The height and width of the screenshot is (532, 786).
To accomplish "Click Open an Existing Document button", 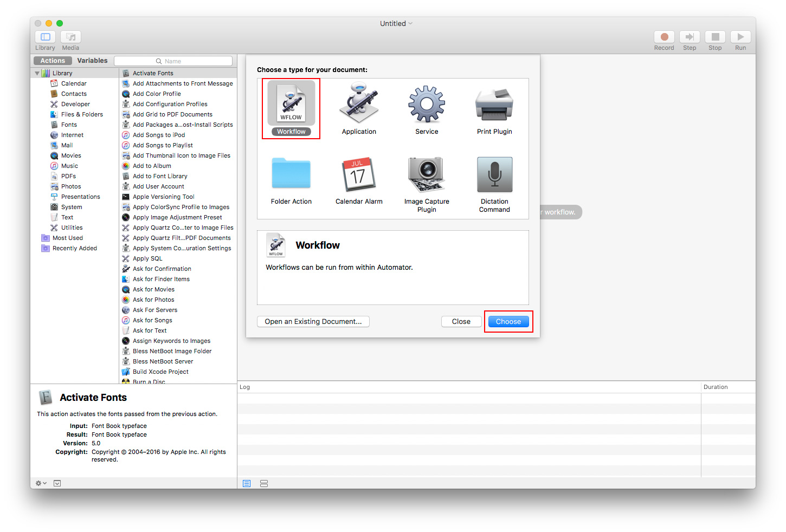I will click(313, 321).
